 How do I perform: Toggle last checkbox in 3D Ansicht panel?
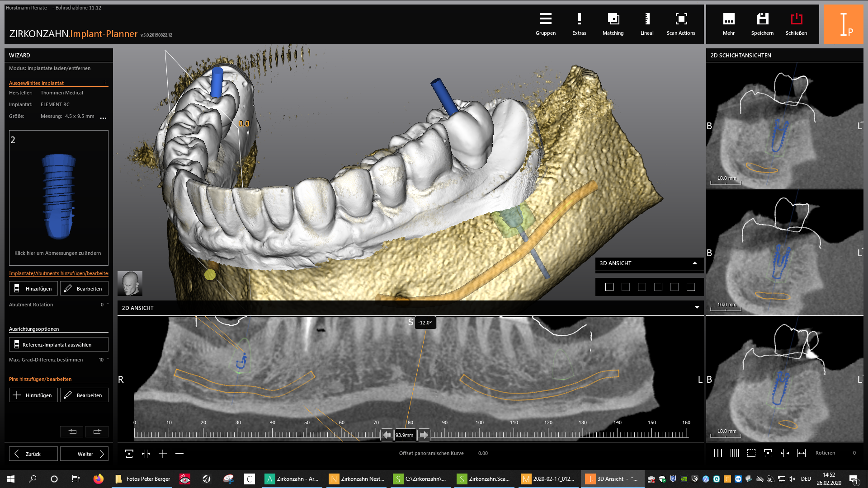click(x=691, y=287)
